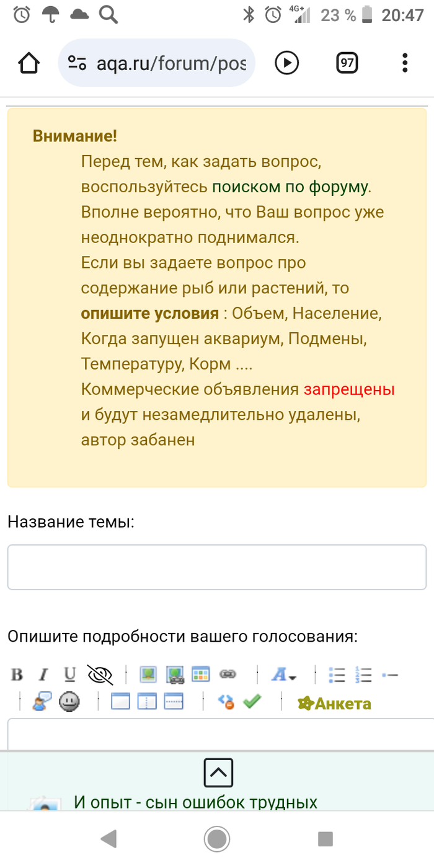Open the Анкета form link
This screenshot has width=434, height=868.
pyautogui.click(x=334, y=704)
